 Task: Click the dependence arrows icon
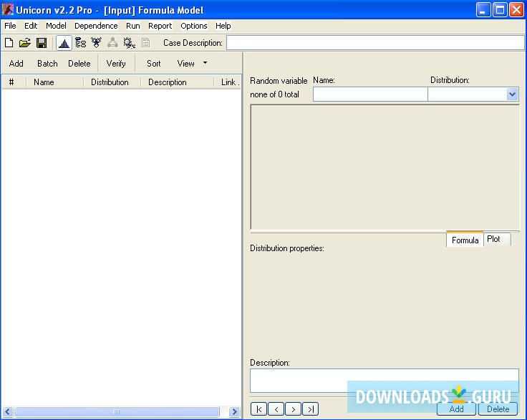97,43
